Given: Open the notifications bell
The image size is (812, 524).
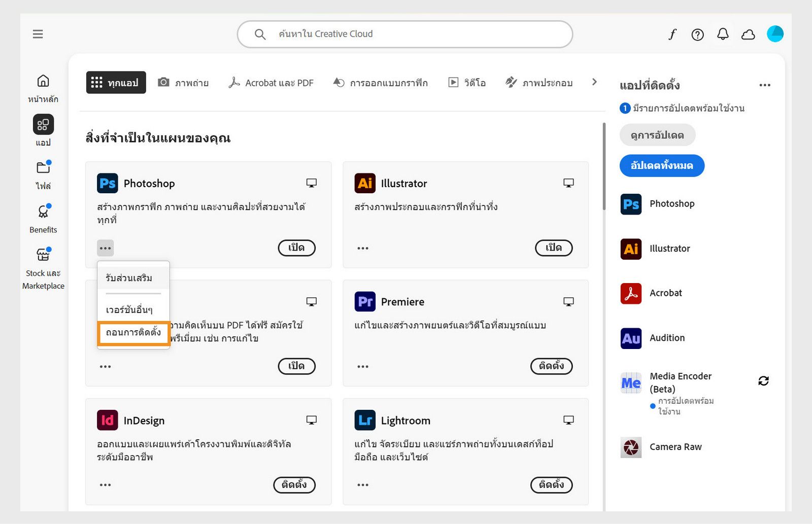Looking at the screenshot, I should (x=723, y=34).
